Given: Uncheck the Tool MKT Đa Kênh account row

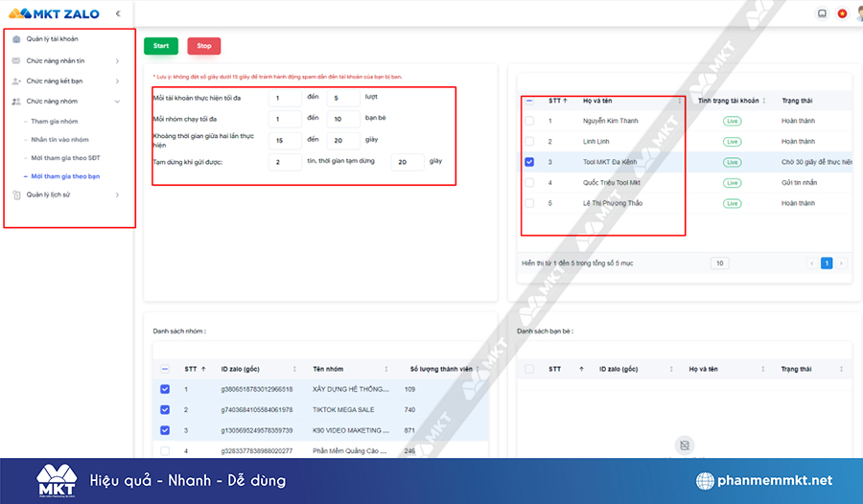Looking at the screenshot, I should pos(529,162).
